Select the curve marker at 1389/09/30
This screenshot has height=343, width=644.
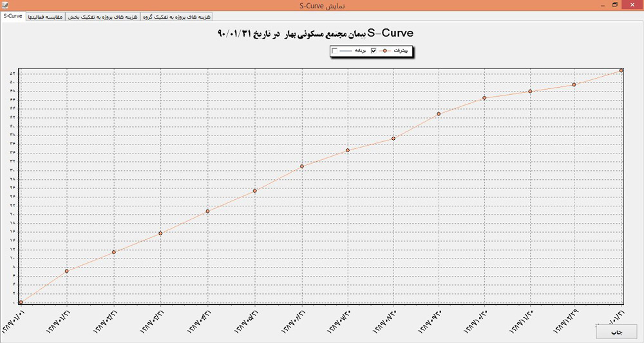[439, 114]
